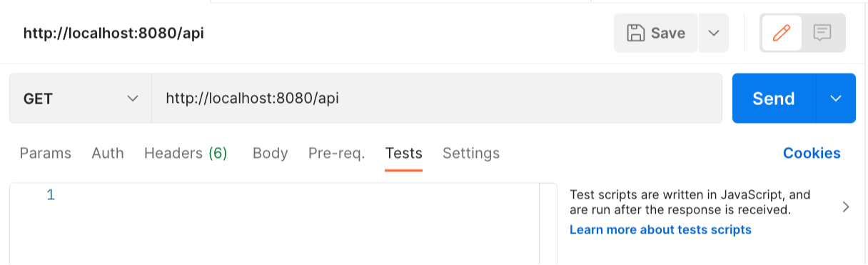Go to the Settings tab

tap(471, 153)
